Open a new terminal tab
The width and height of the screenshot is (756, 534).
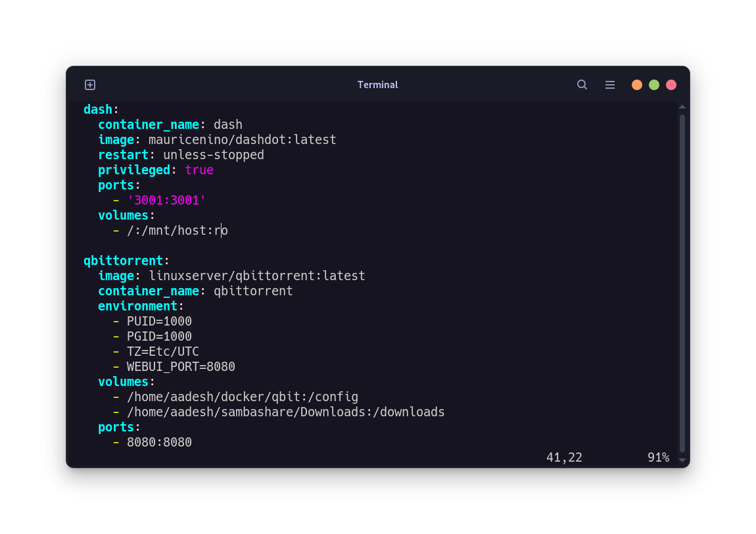pos(89,84)
